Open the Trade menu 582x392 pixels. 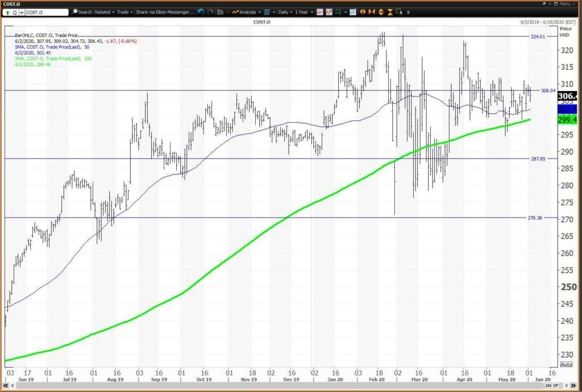point(124,12)
